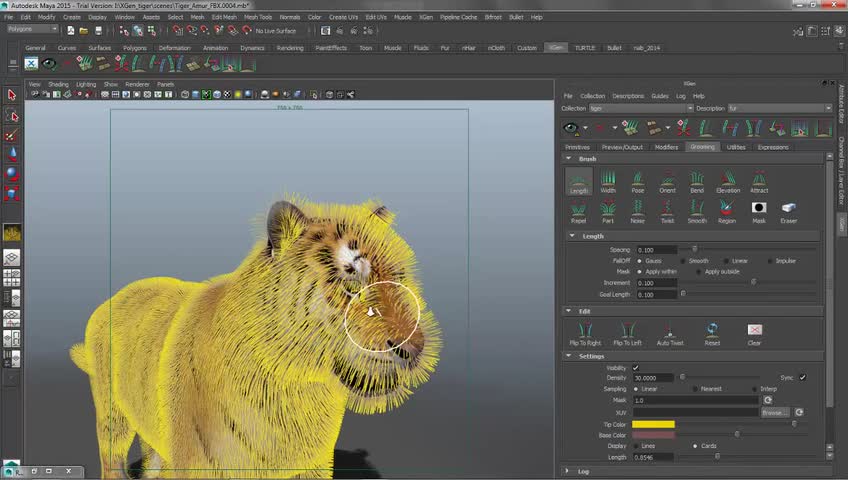
Task: Select the Smooth falloff radio button
Action: [684, 261]
